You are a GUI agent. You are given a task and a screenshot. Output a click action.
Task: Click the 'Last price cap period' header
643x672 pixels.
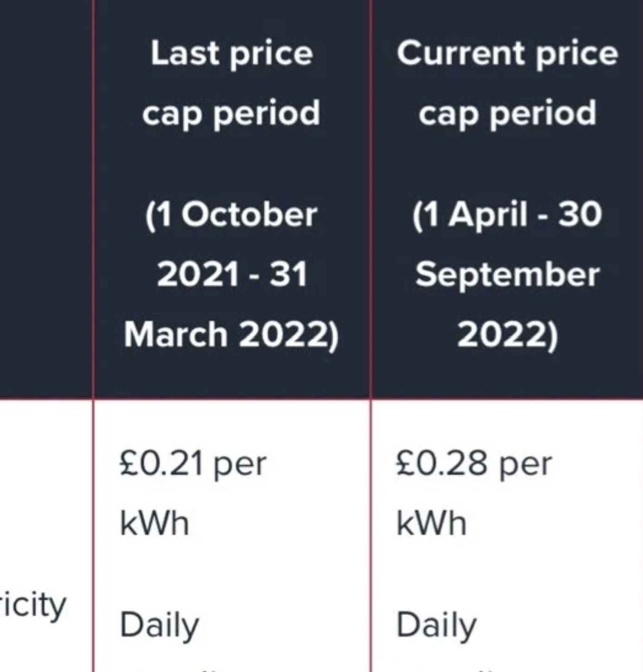pos(231,83)
